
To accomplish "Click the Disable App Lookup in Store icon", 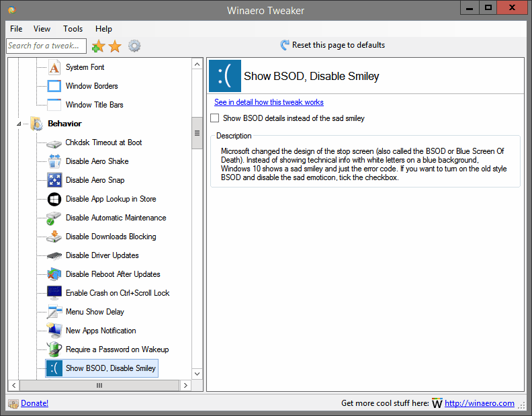I will coord(54,199).
